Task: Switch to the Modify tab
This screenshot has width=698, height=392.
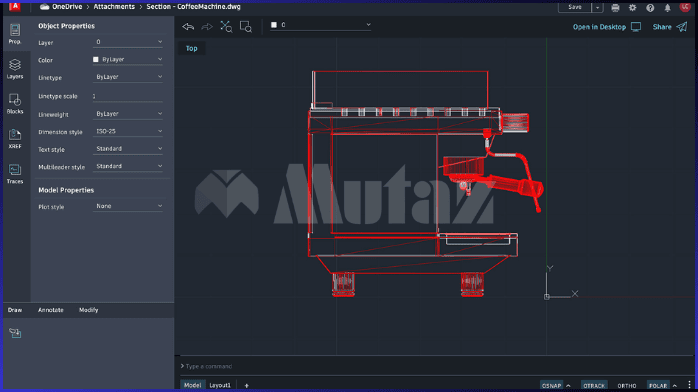Action: pos(89,310)
